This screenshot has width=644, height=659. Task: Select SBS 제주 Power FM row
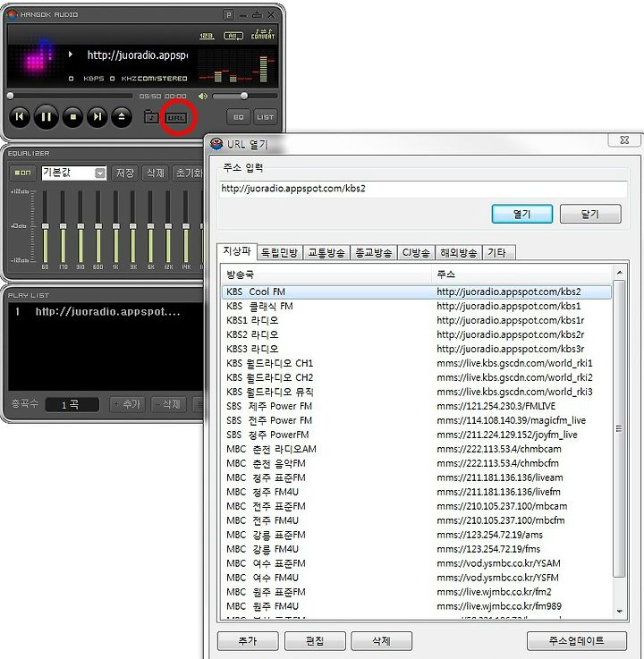click(x=417, y=406)
